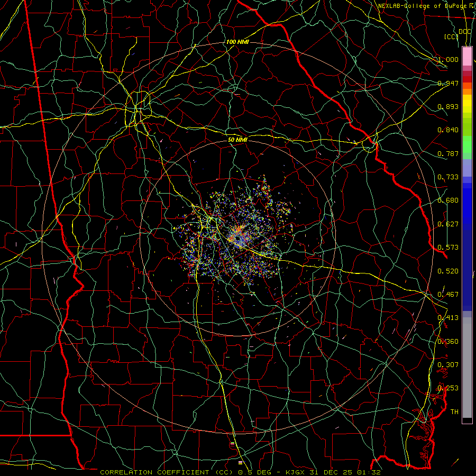Screen dimensions: 476x476
Task: Select the 0.360 value on the scale
Action: coord(448,341)
